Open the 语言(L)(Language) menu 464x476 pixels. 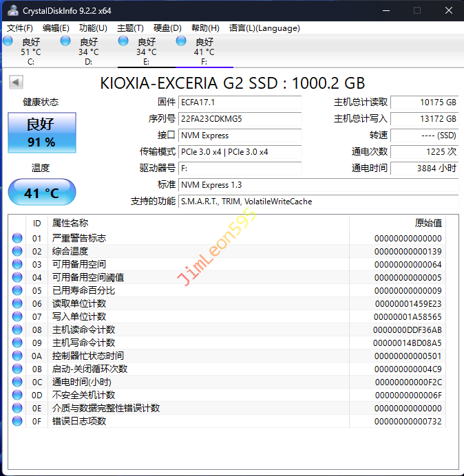(264, 28)
